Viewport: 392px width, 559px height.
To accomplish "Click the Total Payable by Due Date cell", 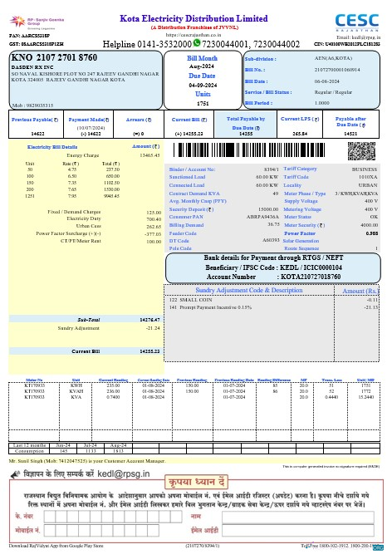I will (x=246, y=125).
